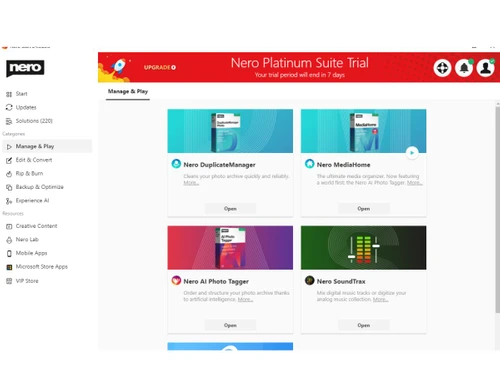
Task: Click the Nero AI Photo Tagger box thumbnail
Action: [230, 248]
